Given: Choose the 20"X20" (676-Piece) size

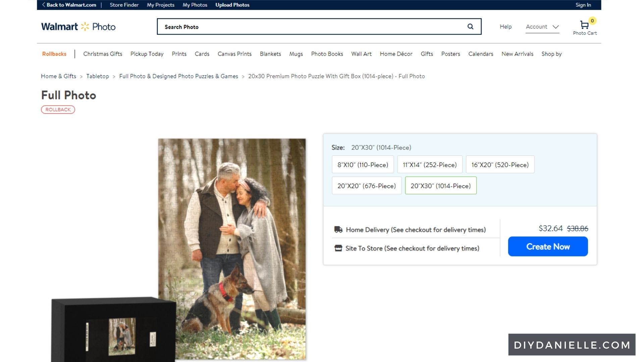Looking at the screenshot, I should click(x=366, y=186).
